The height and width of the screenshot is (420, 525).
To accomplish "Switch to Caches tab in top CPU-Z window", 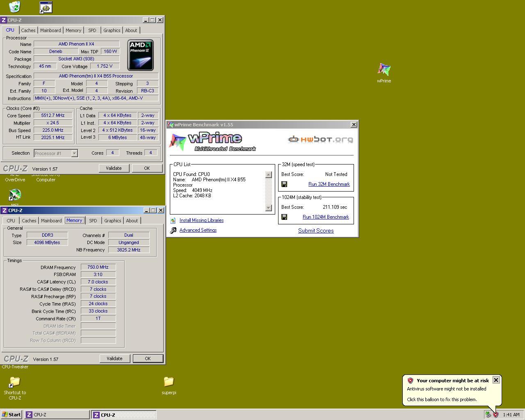I will (x=28, y=30).
